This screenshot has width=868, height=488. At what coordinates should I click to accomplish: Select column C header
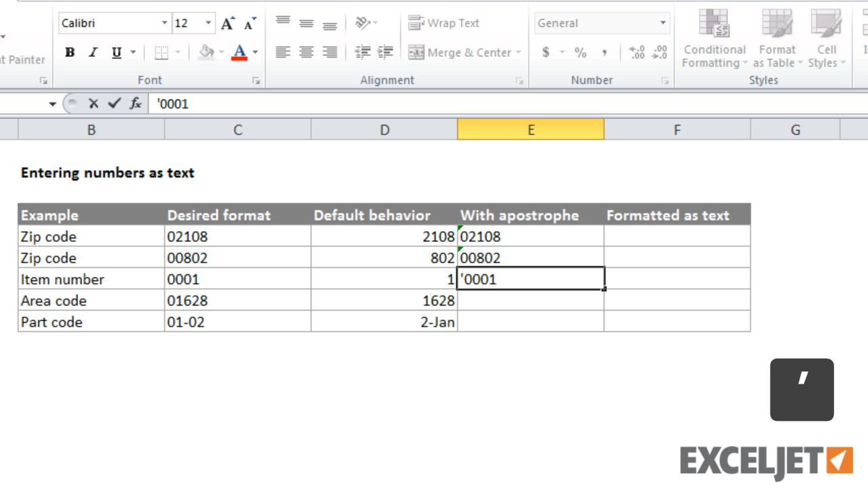(238, 129)
